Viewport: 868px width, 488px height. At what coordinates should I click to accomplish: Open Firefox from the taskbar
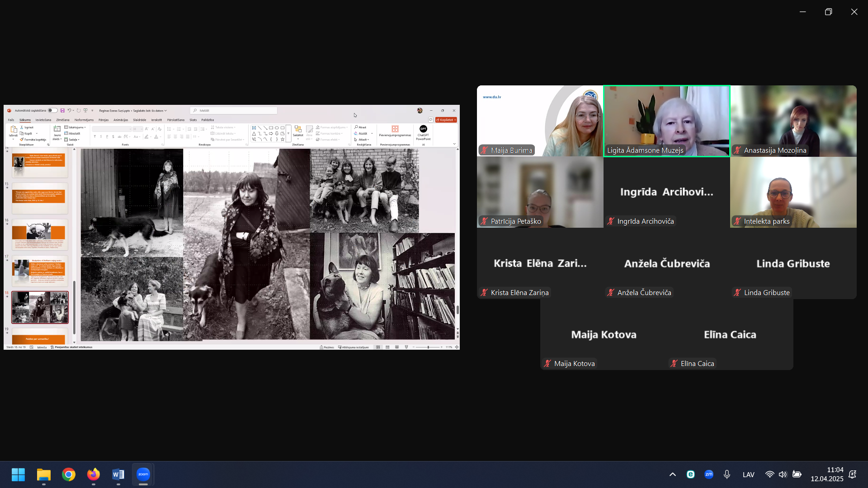(94, 474)
